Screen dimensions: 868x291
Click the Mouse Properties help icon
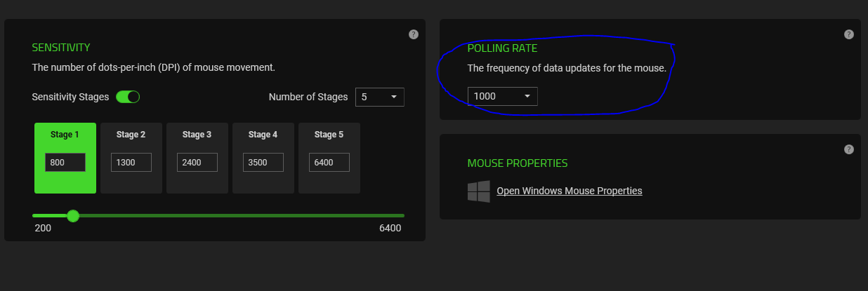click(x=849, y=149)
